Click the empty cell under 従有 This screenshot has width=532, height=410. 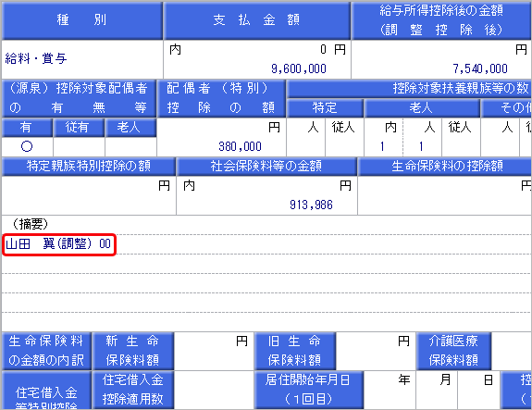[x=79, y=146]
